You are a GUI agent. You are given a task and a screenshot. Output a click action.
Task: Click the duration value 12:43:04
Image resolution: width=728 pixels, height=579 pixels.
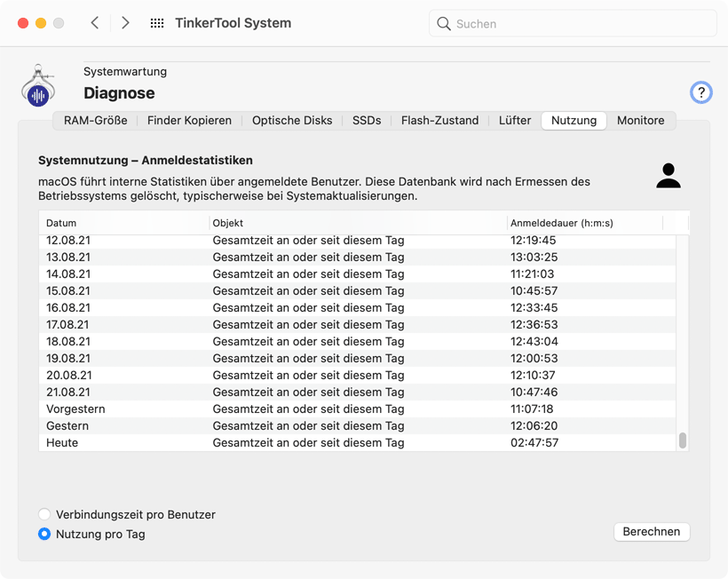click(x=534, y=342)
